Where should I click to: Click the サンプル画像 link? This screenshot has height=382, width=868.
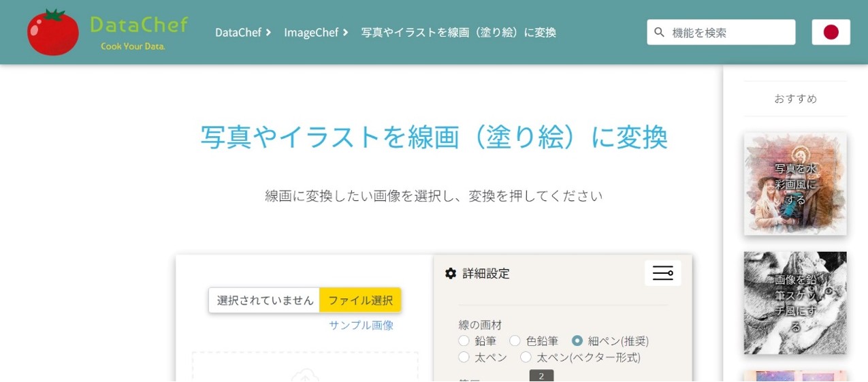tap(361, 325)
